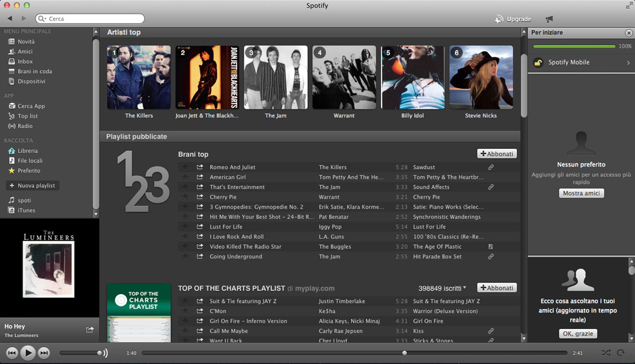Screen dimensions: 635x364
Task: Click the share icon next to Ho Hey
Action: click(x=89, y=330)
